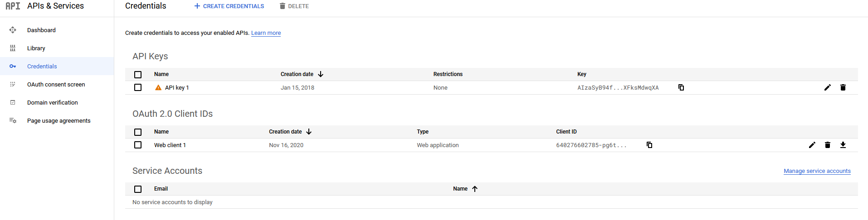The height and width of the screenshot is (220, 868).
Task: Edit API key 1 with pencil icon
Action: (827, 87)
